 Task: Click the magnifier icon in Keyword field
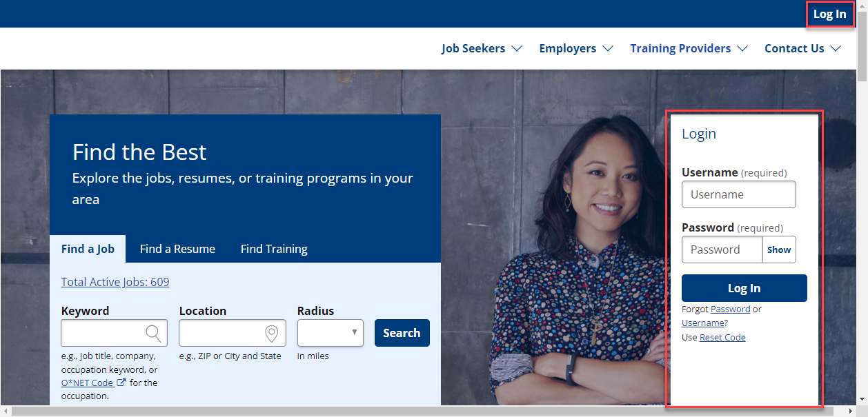click(x=153, y=333)
